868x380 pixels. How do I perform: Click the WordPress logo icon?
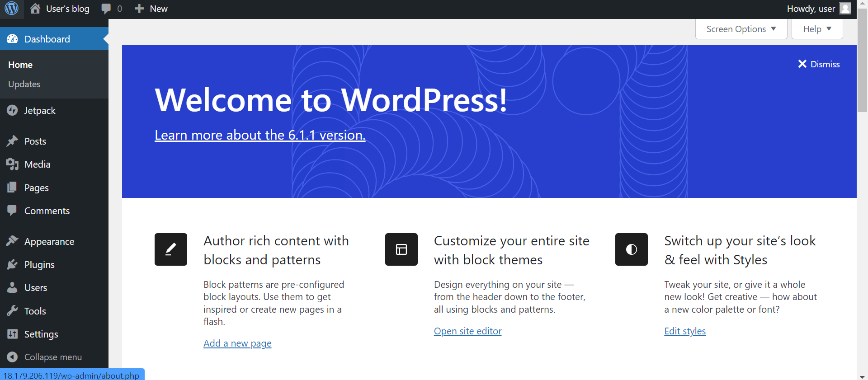pyautogui.click(x=11, y=8)
